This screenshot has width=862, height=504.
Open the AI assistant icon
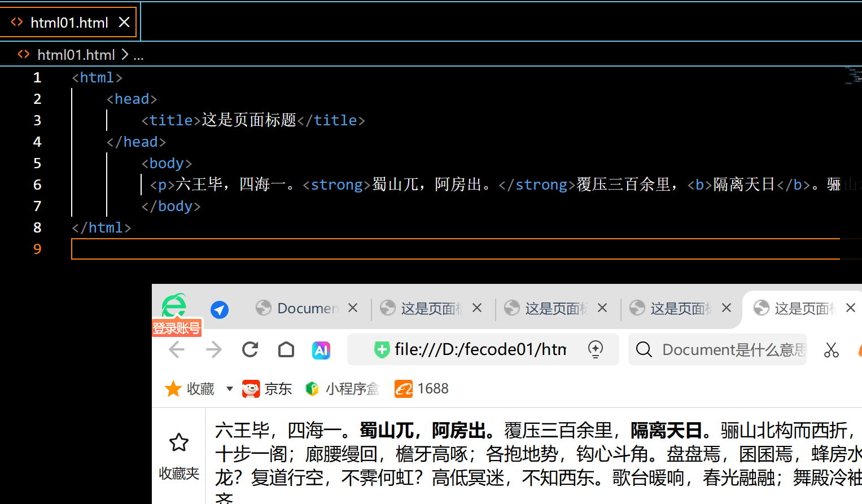(321, 350)
